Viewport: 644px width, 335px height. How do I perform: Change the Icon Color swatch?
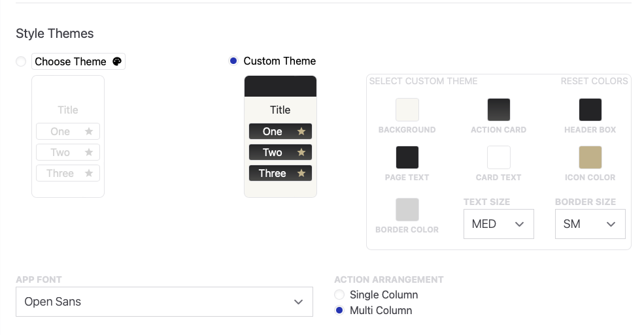tap(590, 157)
